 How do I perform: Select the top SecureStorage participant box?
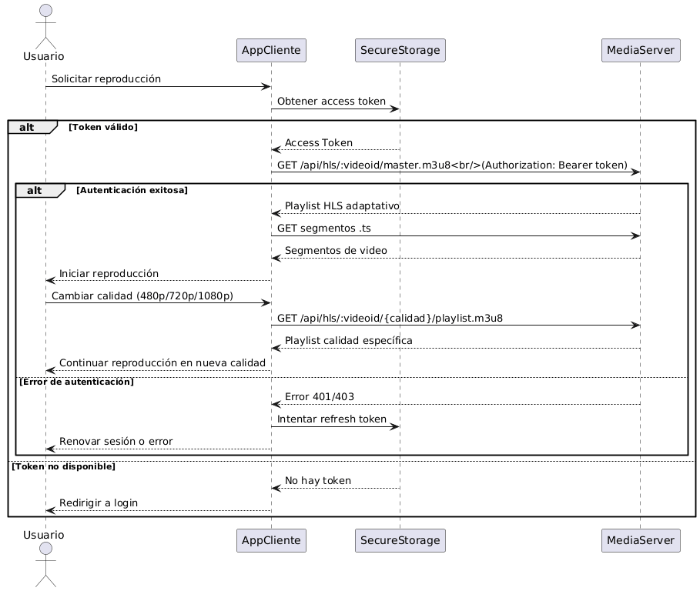(x=400, y=51)
